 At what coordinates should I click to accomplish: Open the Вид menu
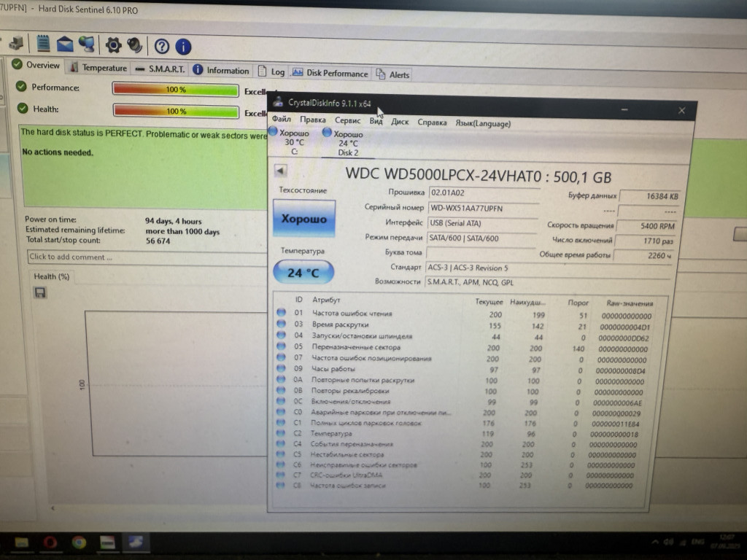coord(376,121)
